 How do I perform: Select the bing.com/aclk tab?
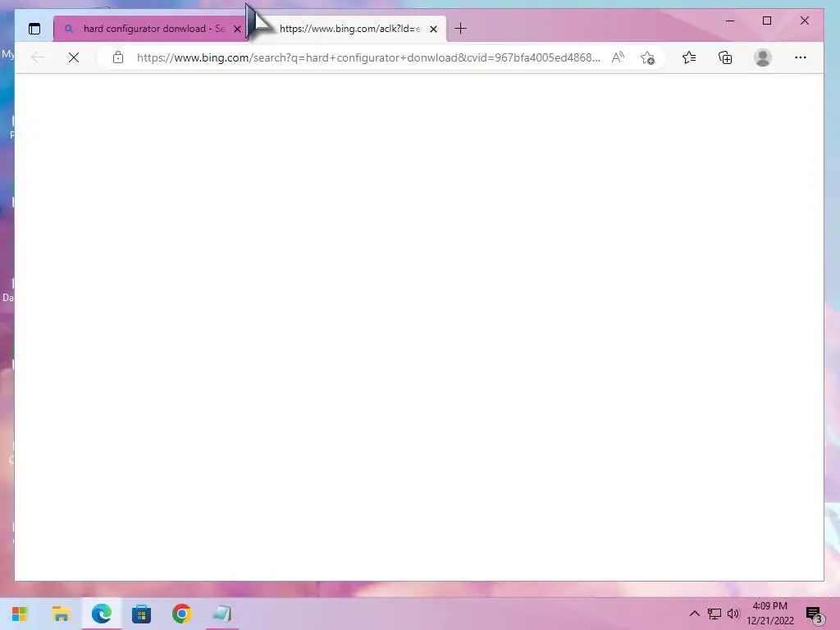(x=349, y=29)
